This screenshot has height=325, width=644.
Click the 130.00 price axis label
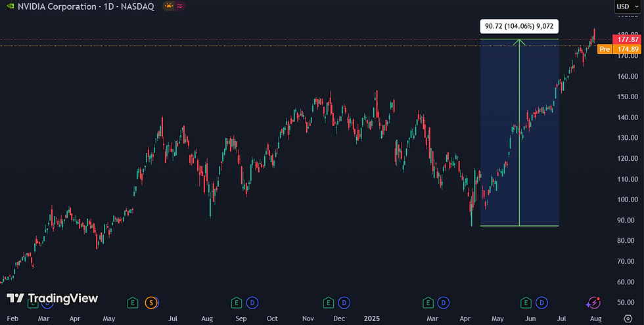(x=628, y=138)
